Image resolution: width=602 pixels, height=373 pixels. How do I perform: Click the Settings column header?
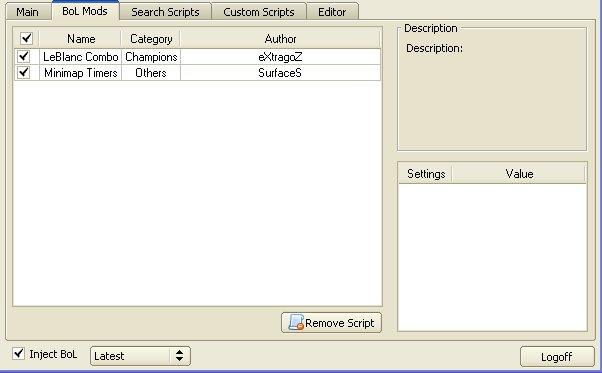click(426, 174)
